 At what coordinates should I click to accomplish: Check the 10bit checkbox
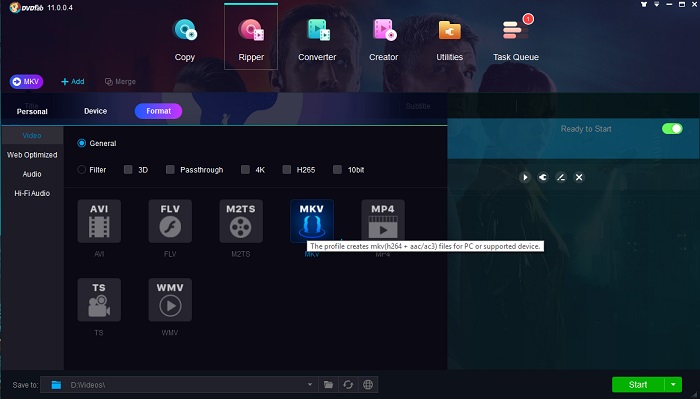click(x=338, y=170)
